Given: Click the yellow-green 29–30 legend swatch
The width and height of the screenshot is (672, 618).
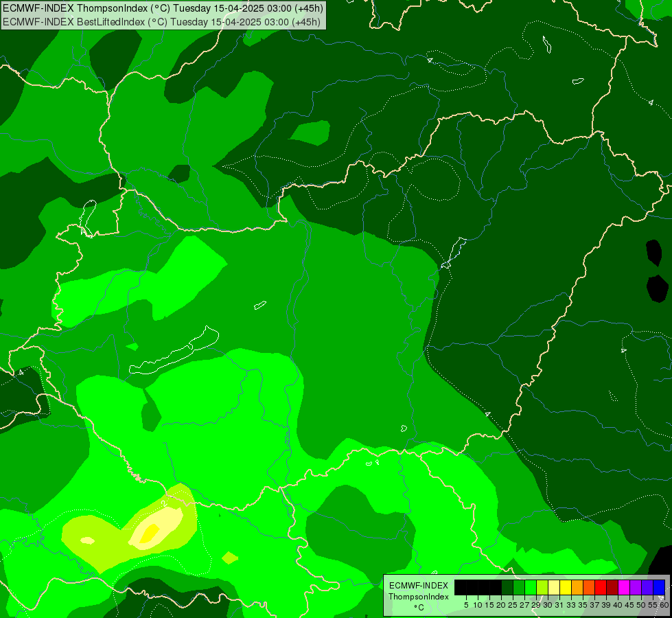Looking at the screenshot, I should click(542, 587).
